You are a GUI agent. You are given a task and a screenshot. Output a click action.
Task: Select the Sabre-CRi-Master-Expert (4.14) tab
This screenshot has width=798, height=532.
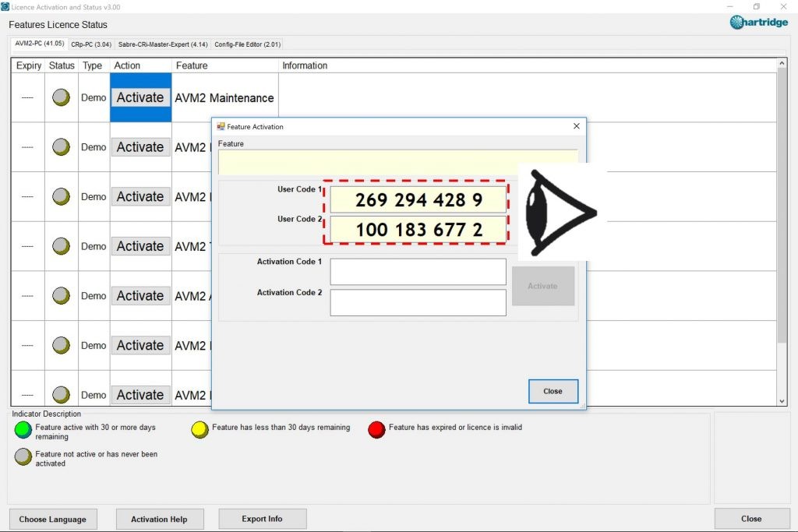pos(163,44)
